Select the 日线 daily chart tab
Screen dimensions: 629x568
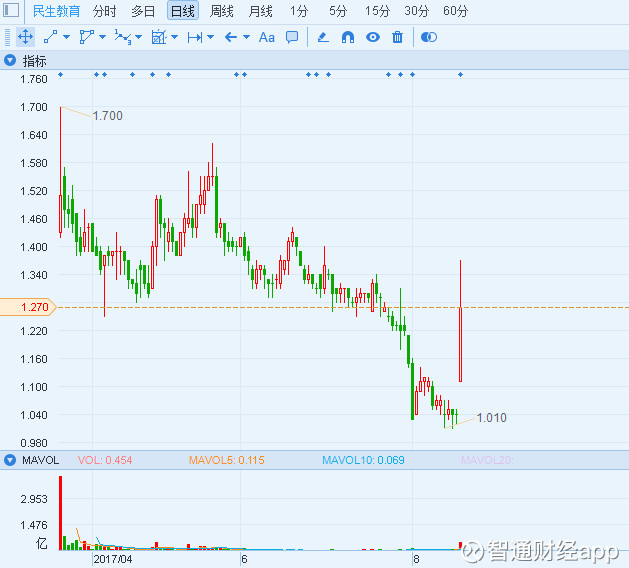183,11
